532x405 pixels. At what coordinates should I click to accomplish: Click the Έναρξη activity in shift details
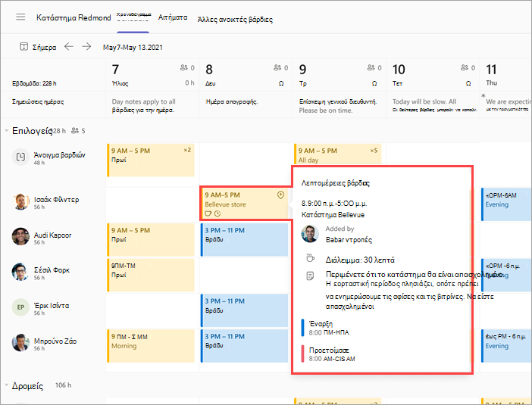324,328
